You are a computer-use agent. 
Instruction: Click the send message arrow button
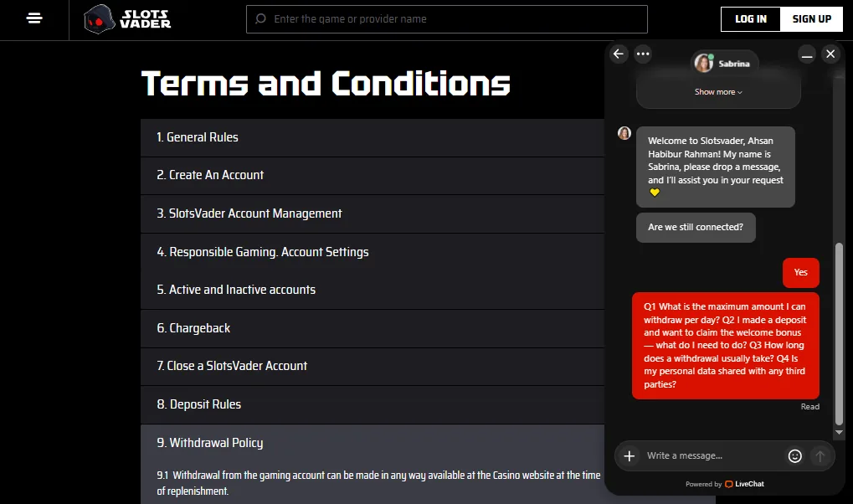point(820,456)
